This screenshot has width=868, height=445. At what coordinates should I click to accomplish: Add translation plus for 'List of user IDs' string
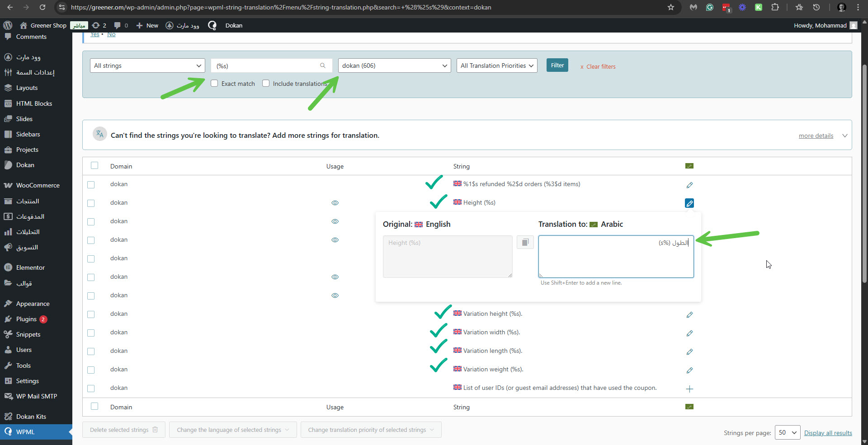pos(689,389)
